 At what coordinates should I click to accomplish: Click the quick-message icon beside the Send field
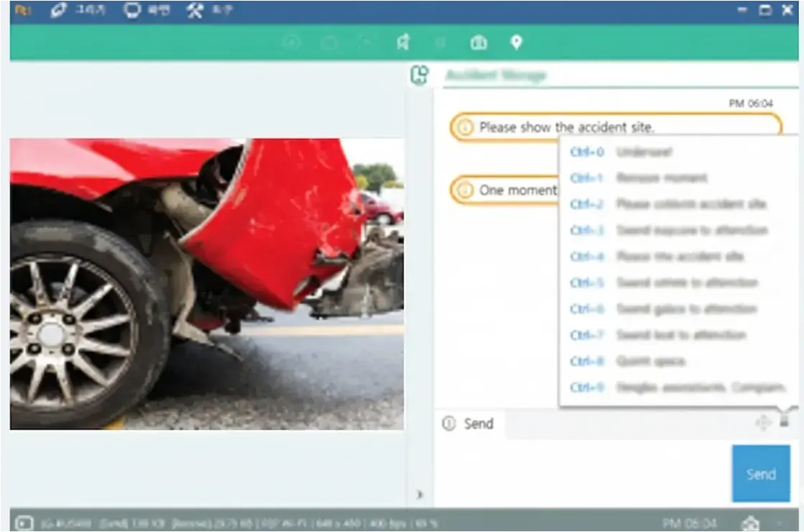click(x=784, y=423)
